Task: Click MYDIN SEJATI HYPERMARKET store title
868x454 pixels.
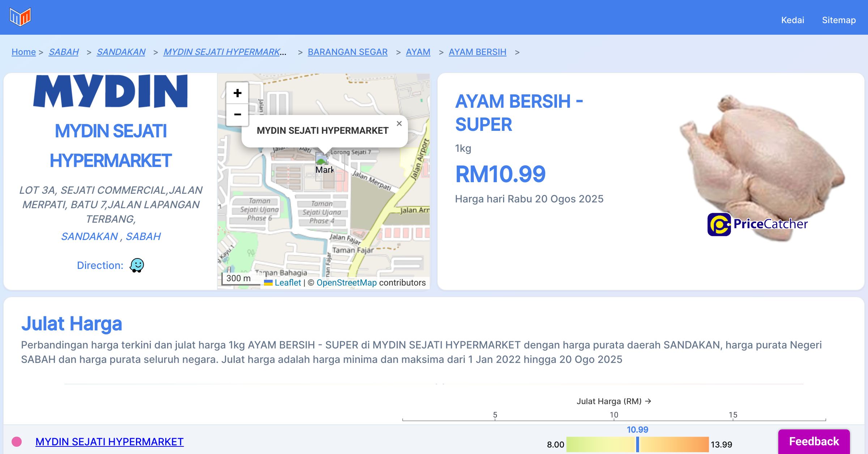Action: point(110,146)
